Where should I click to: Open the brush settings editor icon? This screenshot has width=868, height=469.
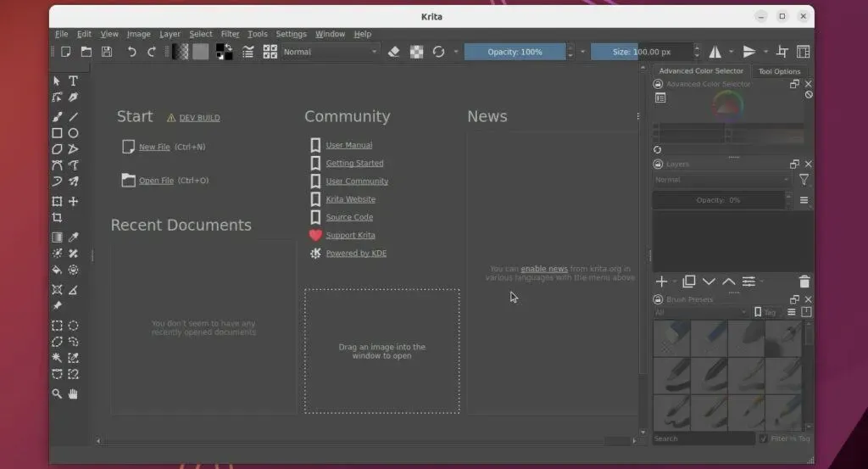pyautogui.click(x=248, y=52)
